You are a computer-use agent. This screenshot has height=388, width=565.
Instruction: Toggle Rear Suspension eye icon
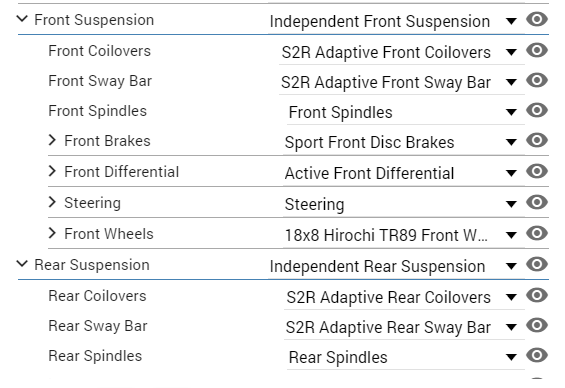537,264
